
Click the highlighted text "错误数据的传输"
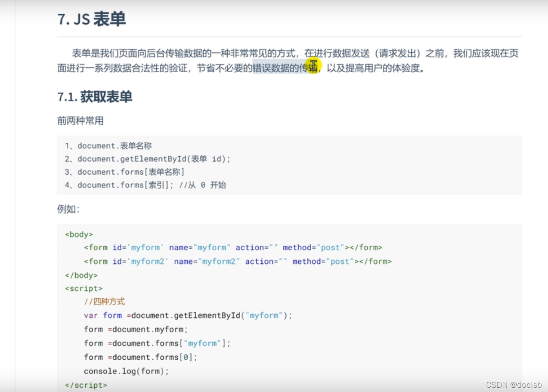[285, 68]
